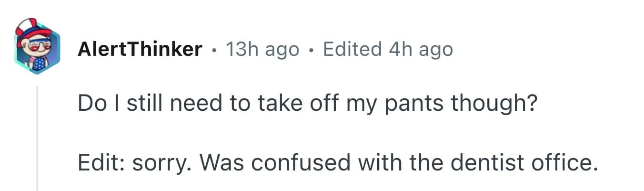Click the "Edited 4h ago" label

(388, 49)
